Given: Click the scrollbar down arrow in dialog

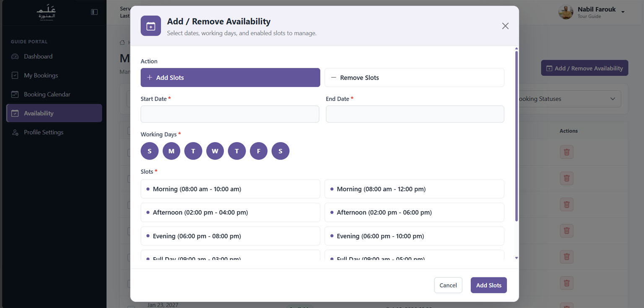Looking at the screenshot, I should click(x=517, y=258).
